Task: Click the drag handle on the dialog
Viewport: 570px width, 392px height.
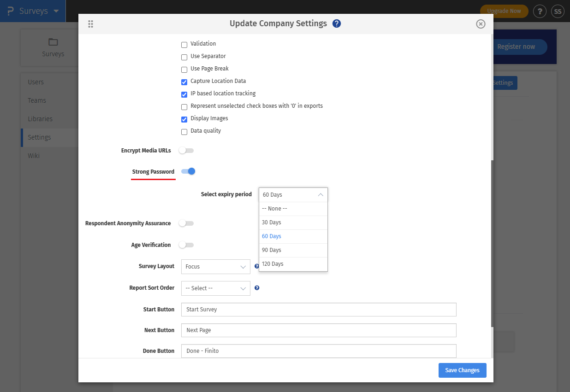Action: [90, 24]
